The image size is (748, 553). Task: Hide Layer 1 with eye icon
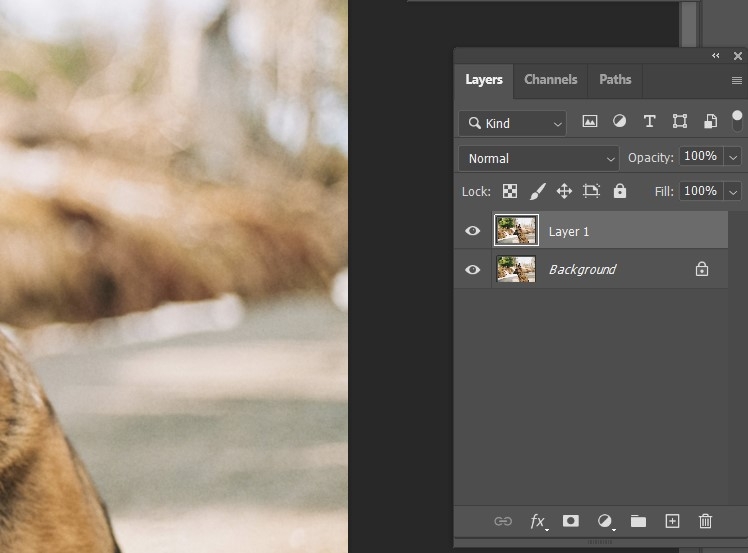pos(473,231)
